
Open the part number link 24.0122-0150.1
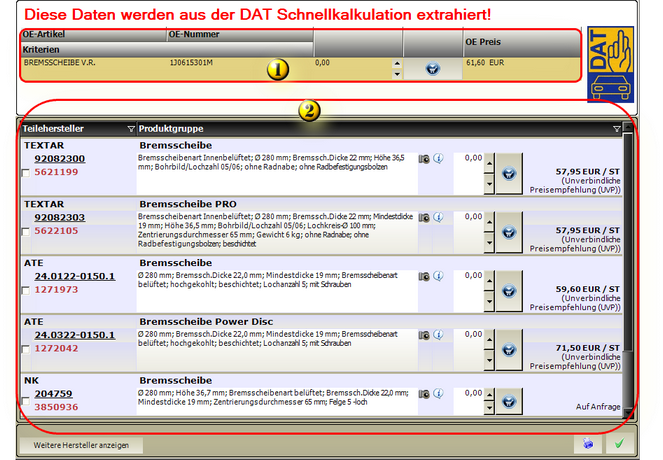[x=74, y=276]
